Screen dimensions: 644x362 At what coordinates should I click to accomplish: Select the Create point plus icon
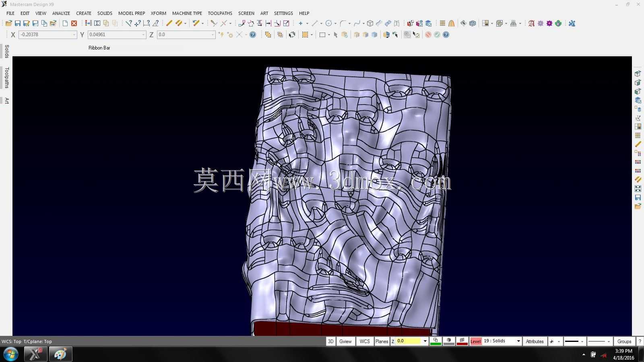[x=300, y=23]
